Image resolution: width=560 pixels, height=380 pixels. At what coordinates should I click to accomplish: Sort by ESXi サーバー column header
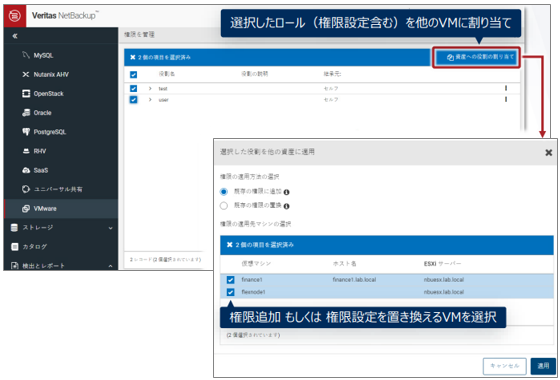coord(442,264)
